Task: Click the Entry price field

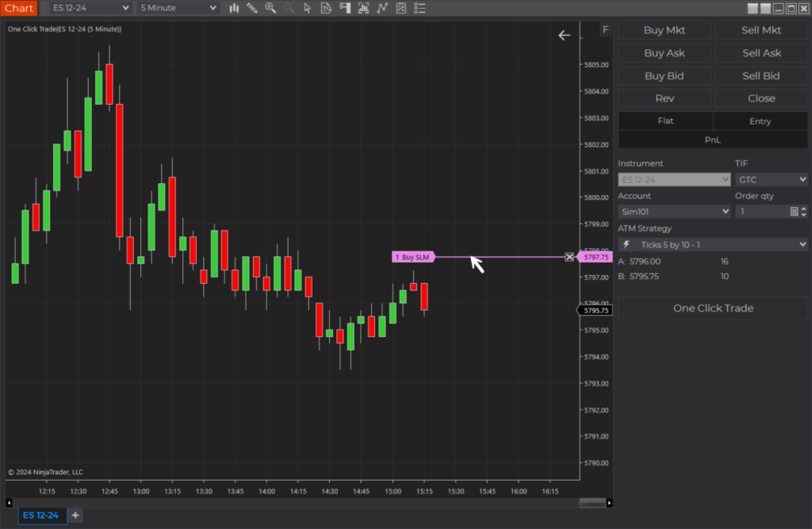Action: click(x=760, y=121)
